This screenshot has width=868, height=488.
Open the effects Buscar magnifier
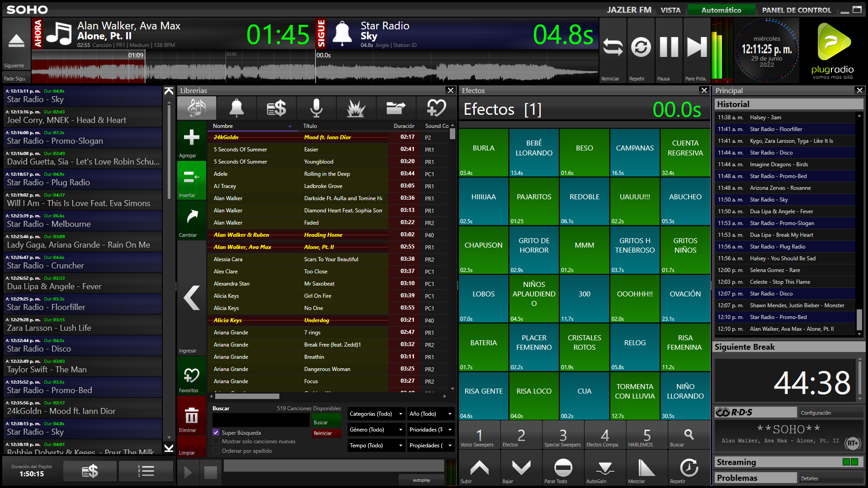689,436
